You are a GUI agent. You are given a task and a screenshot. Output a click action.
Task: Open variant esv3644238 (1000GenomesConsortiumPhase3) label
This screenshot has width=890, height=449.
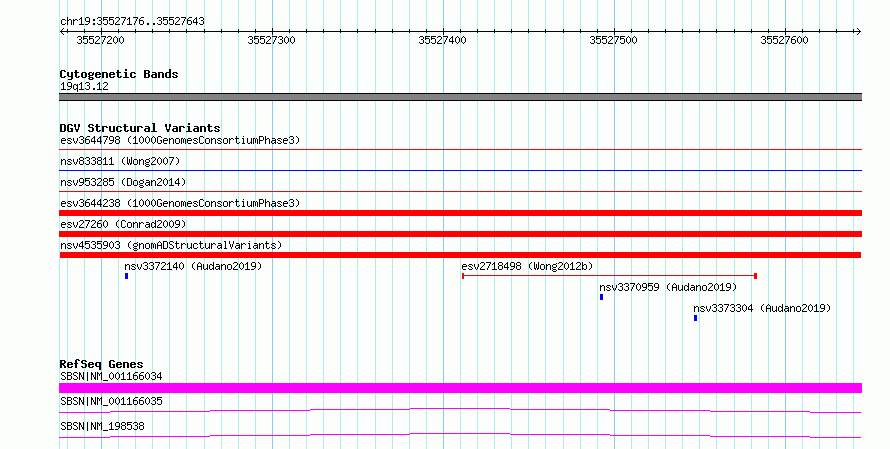[x=180, y=203]
